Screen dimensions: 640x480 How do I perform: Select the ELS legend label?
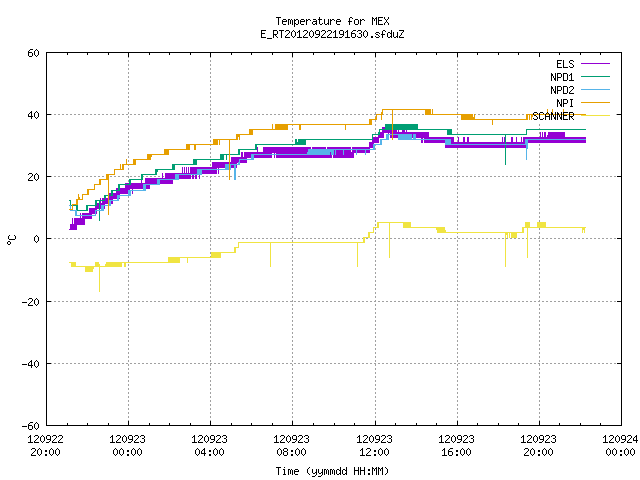pos(565,64)
